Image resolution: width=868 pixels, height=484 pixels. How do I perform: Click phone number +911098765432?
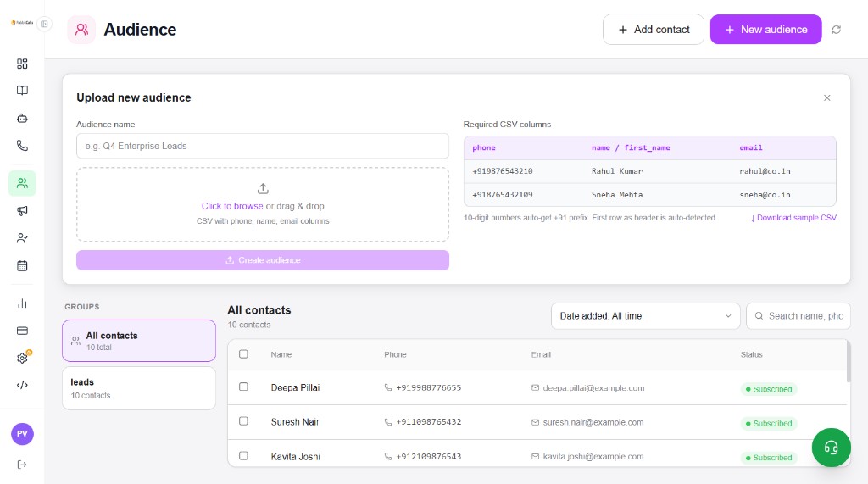click(428, 422)
